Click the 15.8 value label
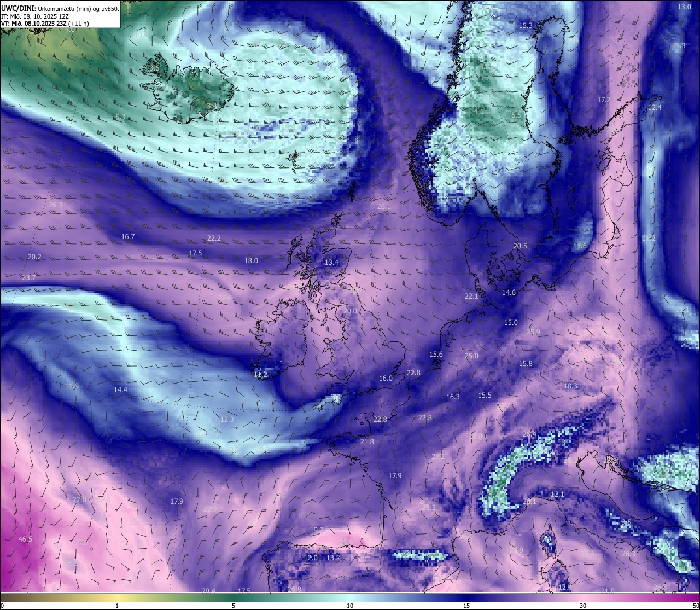 526,364
